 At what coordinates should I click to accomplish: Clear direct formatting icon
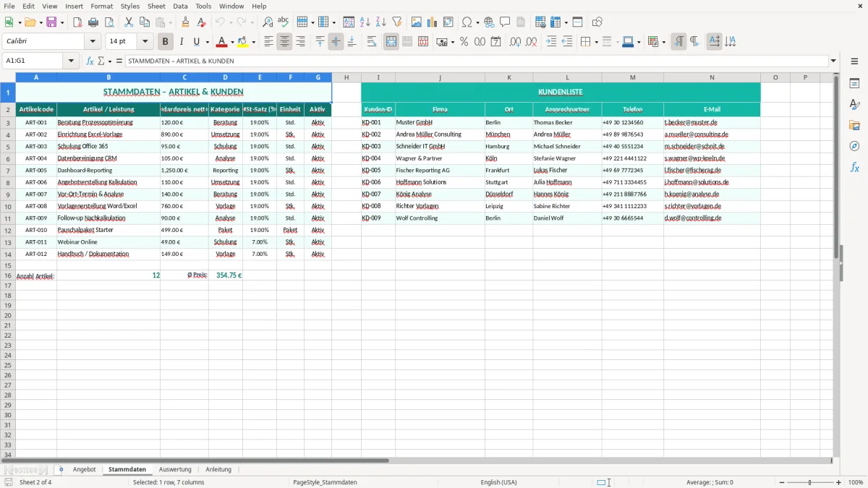click(201, 22)
